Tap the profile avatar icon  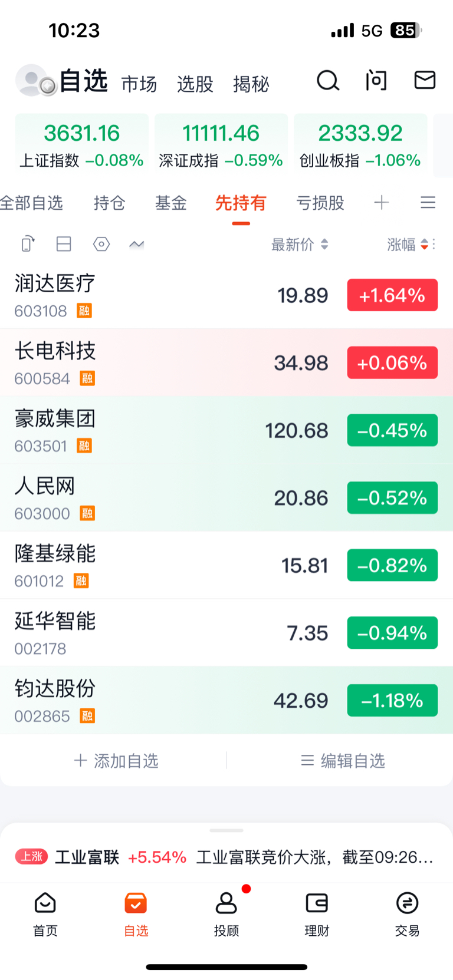tap(35, 81)
